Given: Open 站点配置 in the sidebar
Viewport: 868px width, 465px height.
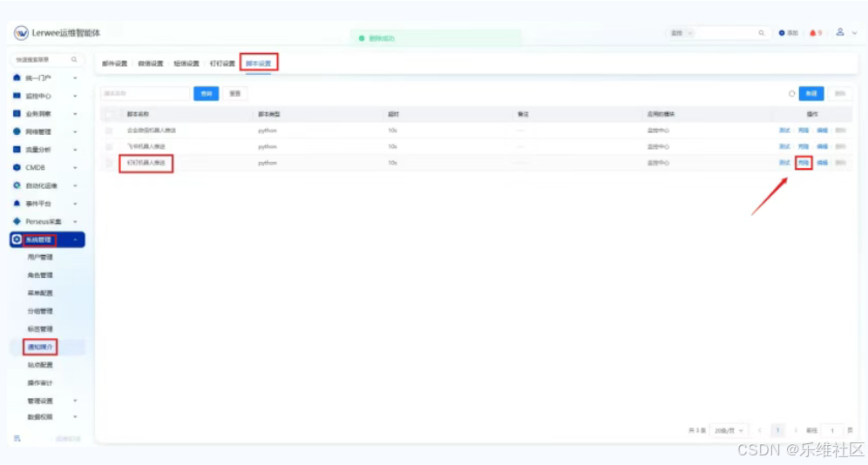Looking at the screenshot, I should [40, 365].
